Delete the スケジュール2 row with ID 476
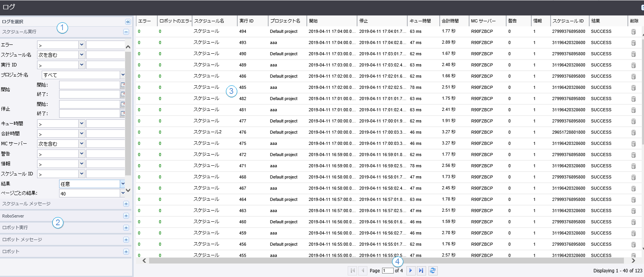The width and height of the screenshot is (644, 277). pos(634,133)
